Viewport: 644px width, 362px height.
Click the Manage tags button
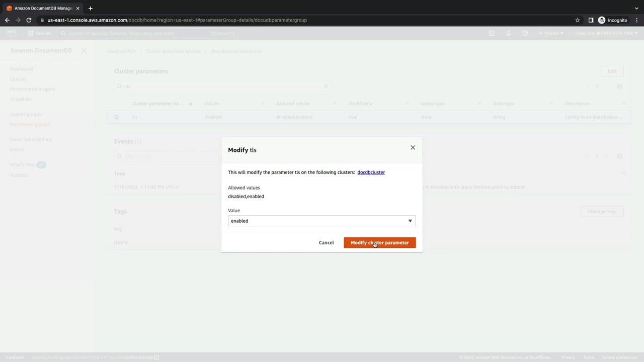pos(602,212)
